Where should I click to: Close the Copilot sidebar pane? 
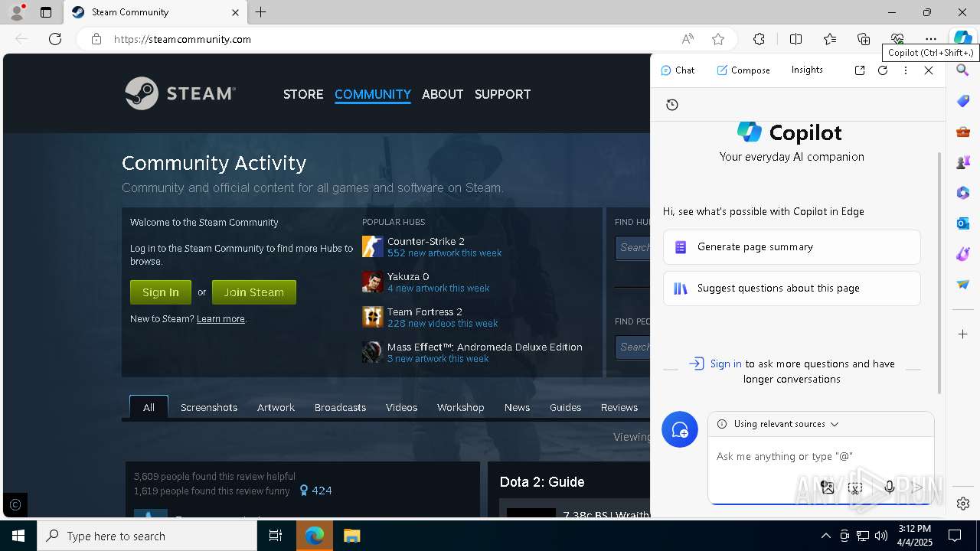pyautogui.click(x=929, y=70)
